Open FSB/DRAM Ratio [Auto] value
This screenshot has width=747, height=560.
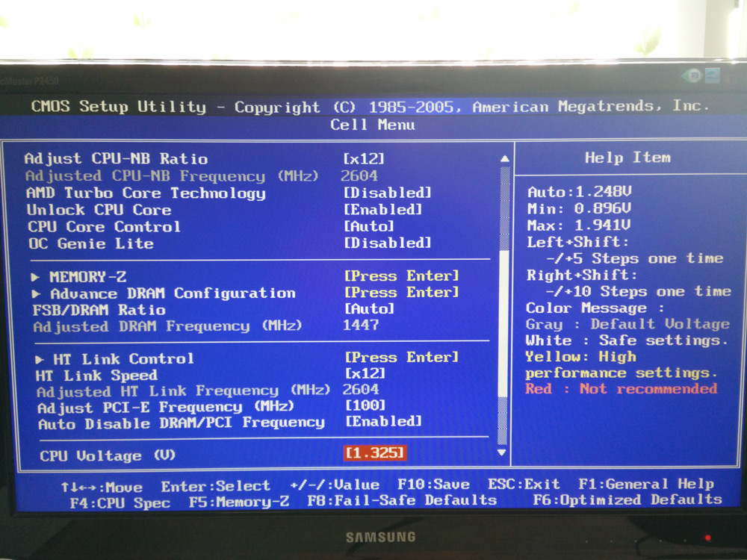point(369,308)
